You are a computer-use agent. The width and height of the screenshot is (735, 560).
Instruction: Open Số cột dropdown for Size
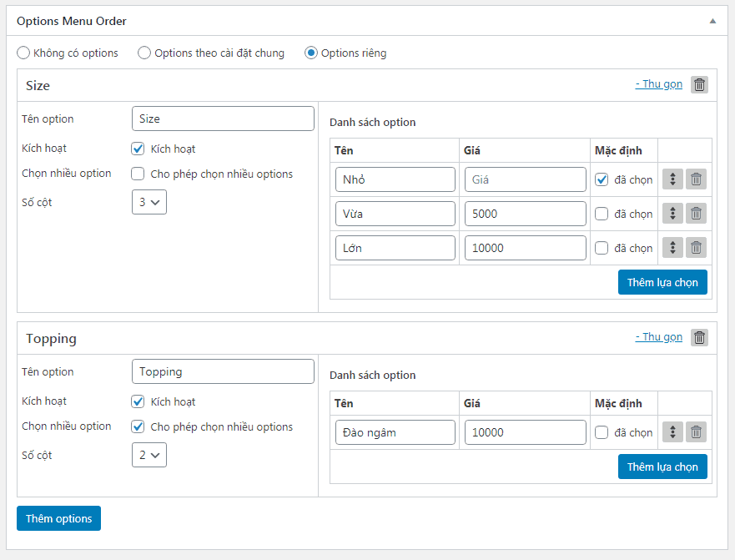click(149, 202)
